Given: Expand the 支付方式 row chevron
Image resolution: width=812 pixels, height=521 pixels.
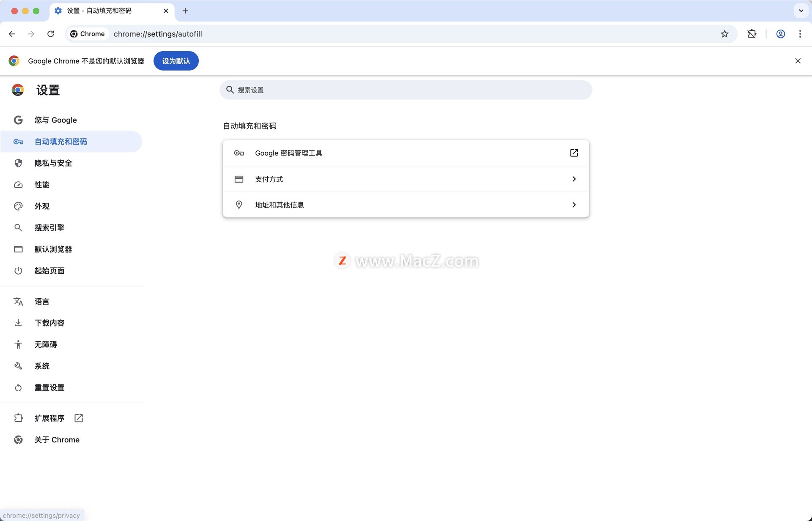Looking at the screenshot, I should click(574, 179).
